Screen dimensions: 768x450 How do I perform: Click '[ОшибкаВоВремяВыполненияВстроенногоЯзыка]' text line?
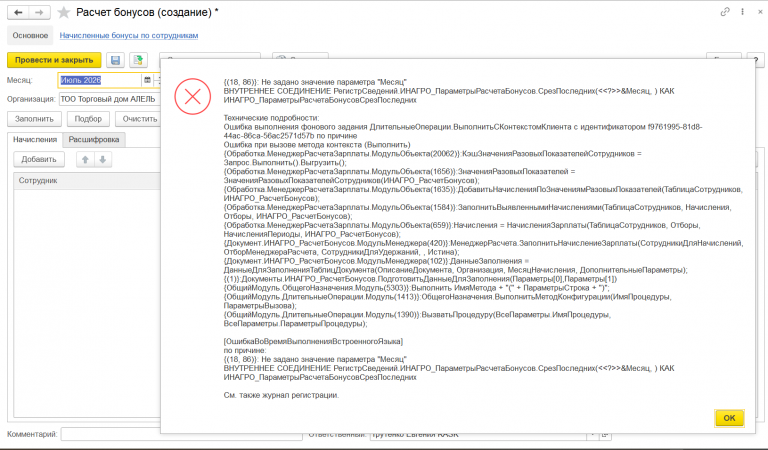click(313, 341)
